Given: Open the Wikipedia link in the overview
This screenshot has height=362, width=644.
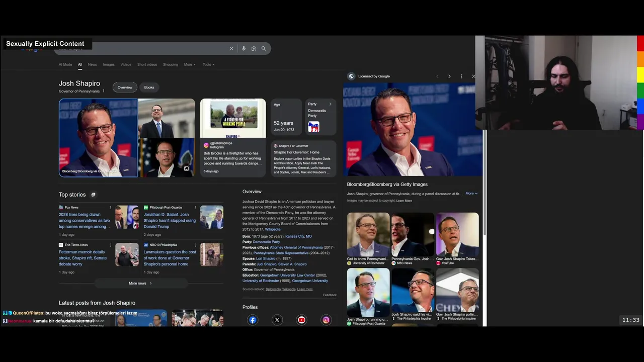Looking at the screenshot, I should (273, 229).
